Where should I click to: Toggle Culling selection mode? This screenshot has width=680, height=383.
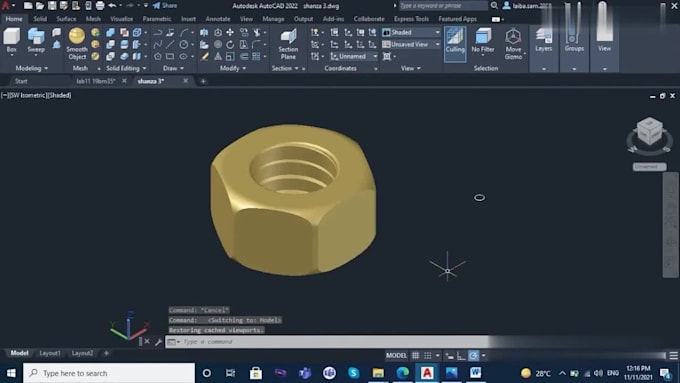coord(455,43)
